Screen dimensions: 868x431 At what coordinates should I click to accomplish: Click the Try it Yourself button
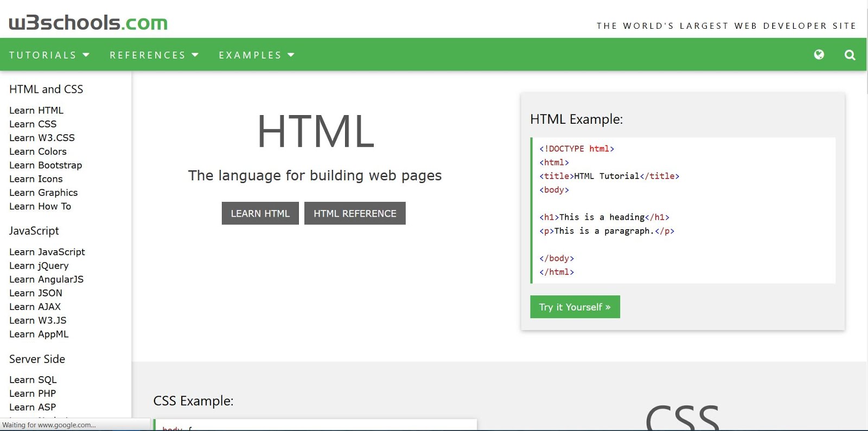[x=575, y=307]
